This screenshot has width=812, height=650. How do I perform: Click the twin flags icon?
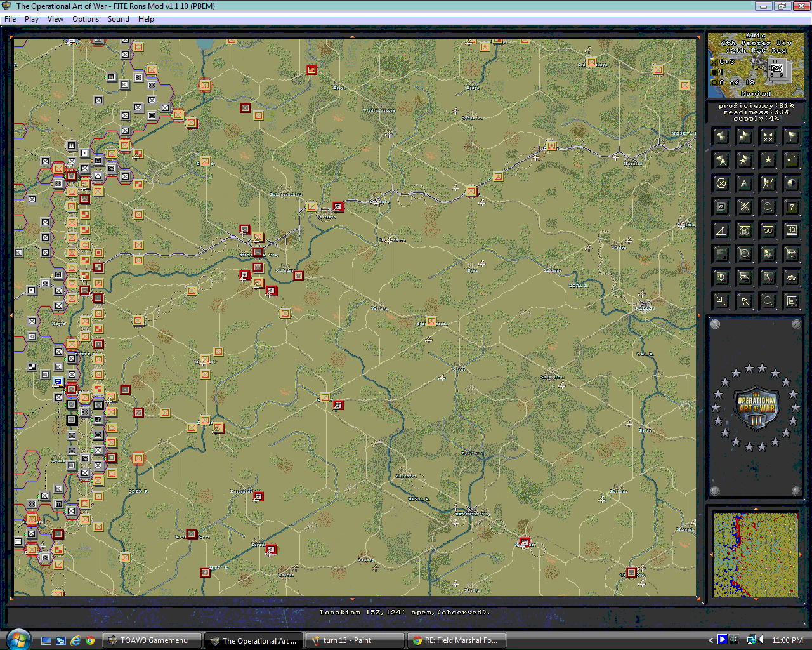tap(792, 136)
